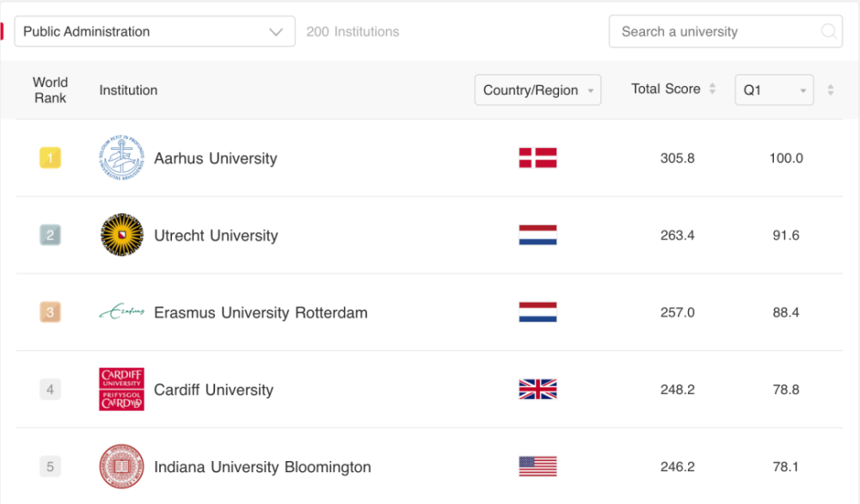Open the Cardiff University link
The width and height of the screenshot is (860, 504).
pyautogui.click(x=213, y=390)
